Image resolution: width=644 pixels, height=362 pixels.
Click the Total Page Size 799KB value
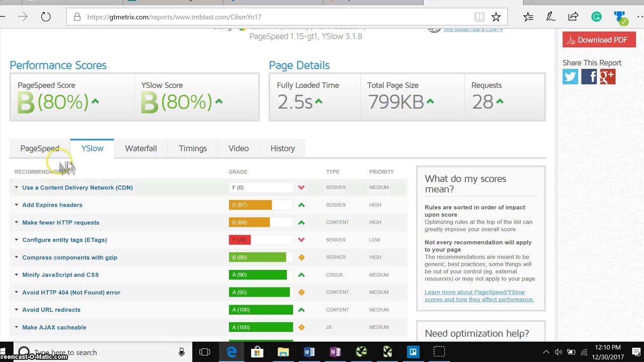[x=400, y=102]
